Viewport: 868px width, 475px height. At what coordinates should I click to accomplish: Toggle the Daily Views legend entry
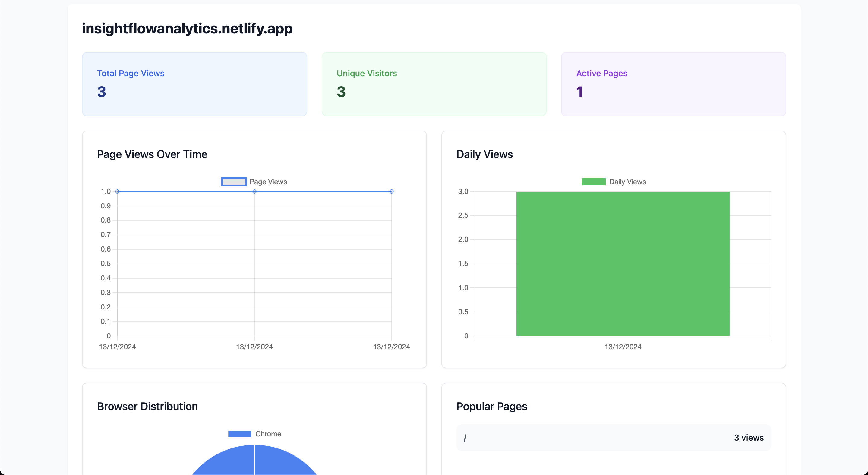627,181
